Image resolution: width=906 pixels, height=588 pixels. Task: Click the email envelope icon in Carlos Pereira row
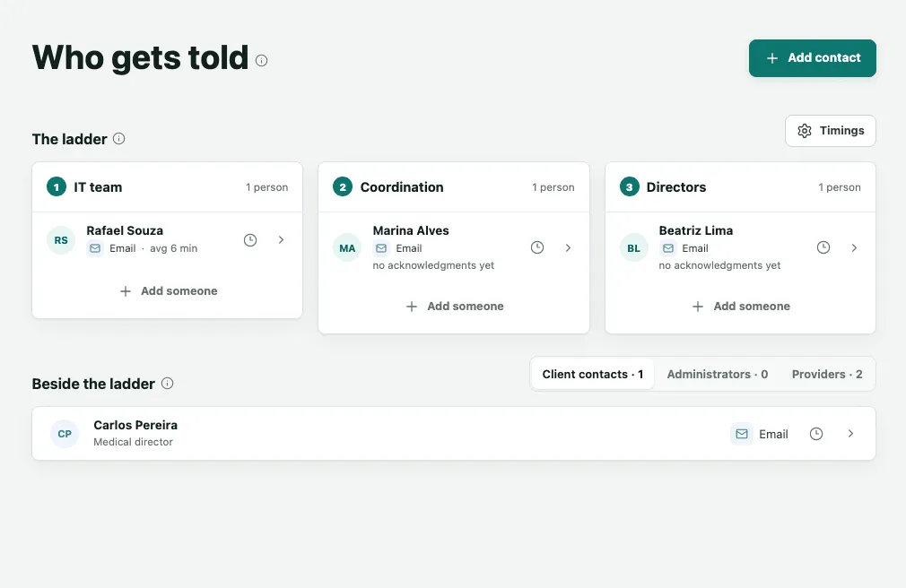(x=742, y=434)
